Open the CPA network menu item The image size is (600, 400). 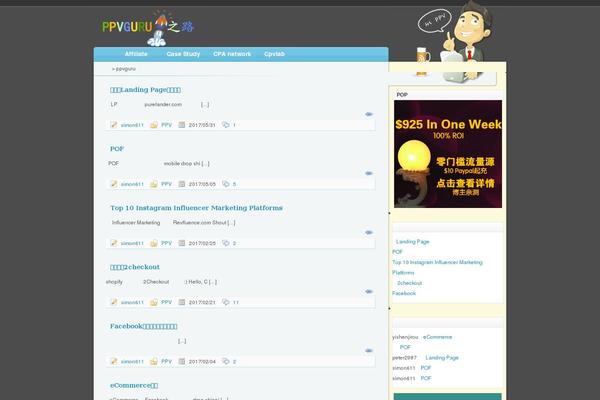click(232, 54)
